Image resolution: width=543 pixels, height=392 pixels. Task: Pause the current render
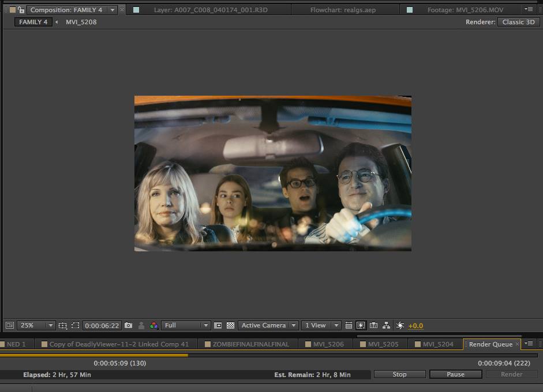(455, 374)
